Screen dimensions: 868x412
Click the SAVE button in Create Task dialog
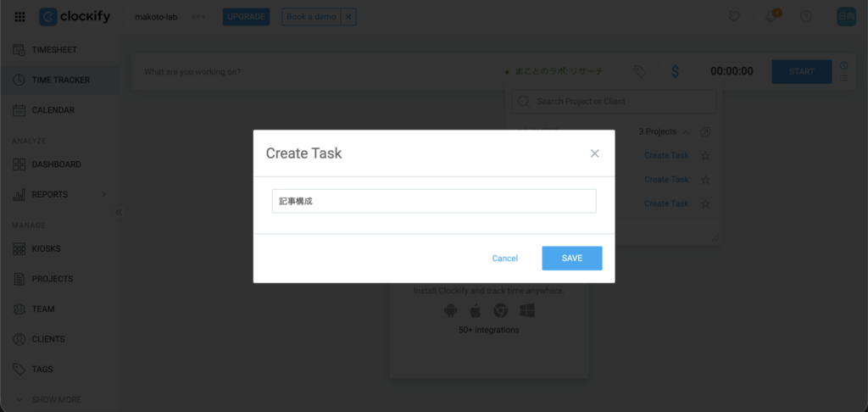point(571,258)
